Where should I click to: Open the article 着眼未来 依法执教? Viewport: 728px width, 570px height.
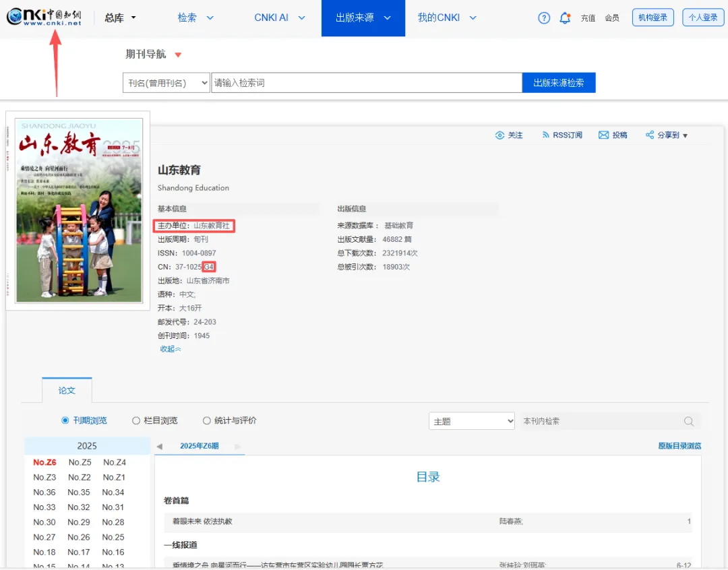click(x=202, y=521)
